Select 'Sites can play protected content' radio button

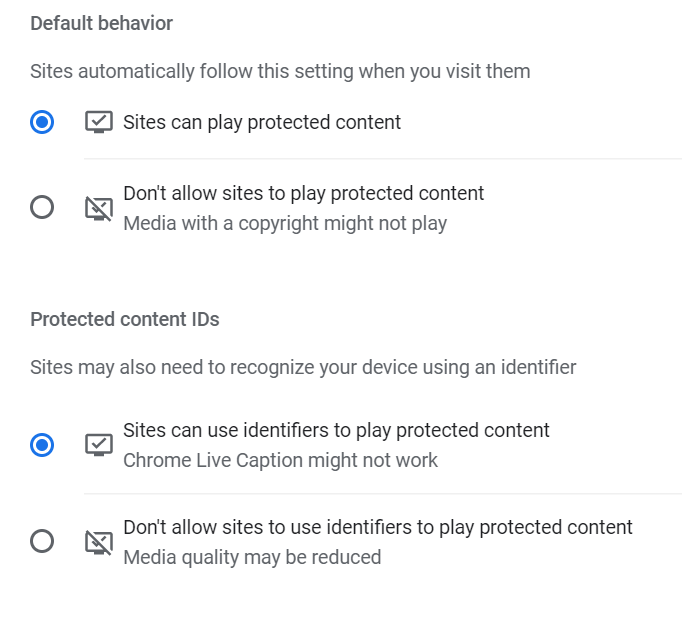point(42,122)
